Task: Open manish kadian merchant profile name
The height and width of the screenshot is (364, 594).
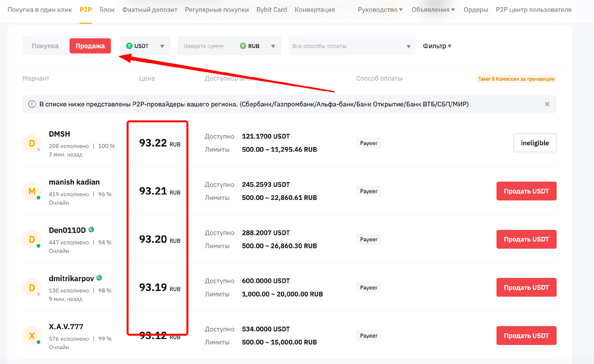Action: [74, 182]
